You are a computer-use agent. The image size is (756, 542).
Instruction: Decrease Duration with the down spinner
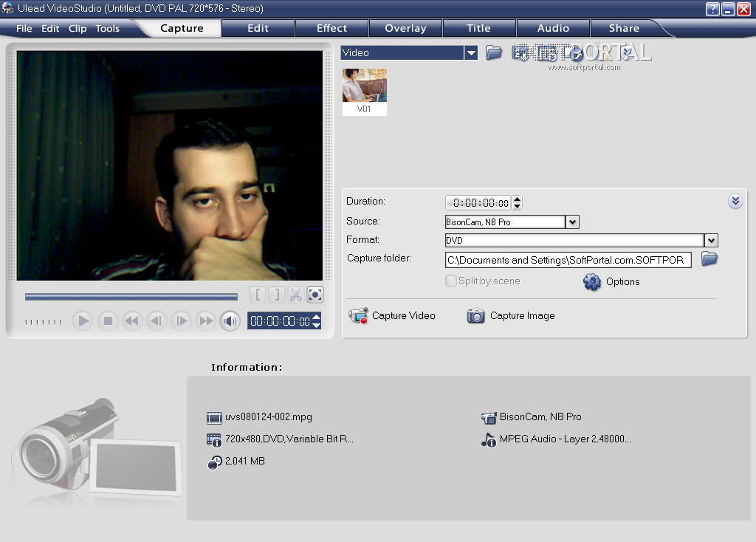[517, 206]
